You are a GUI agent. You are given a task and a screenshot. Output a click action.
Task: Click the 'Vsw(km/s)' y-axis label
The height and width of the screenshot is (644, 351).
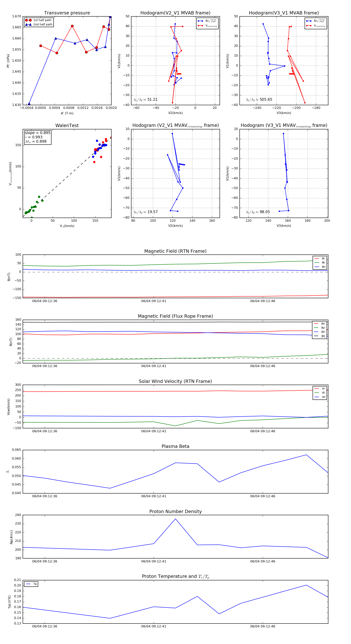pos(9,407)
